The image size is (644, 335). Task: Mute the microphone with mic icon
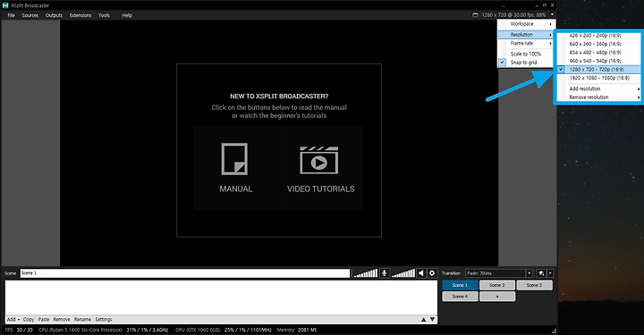pos(385,273)
